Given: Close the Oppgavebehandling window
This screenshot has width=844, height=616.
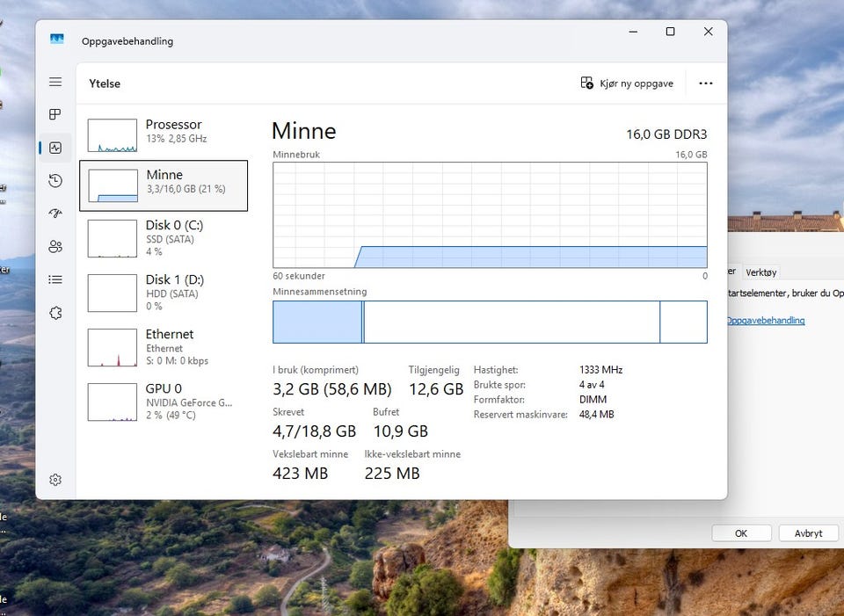Looking at the screenshot, I should pos(709,32).
